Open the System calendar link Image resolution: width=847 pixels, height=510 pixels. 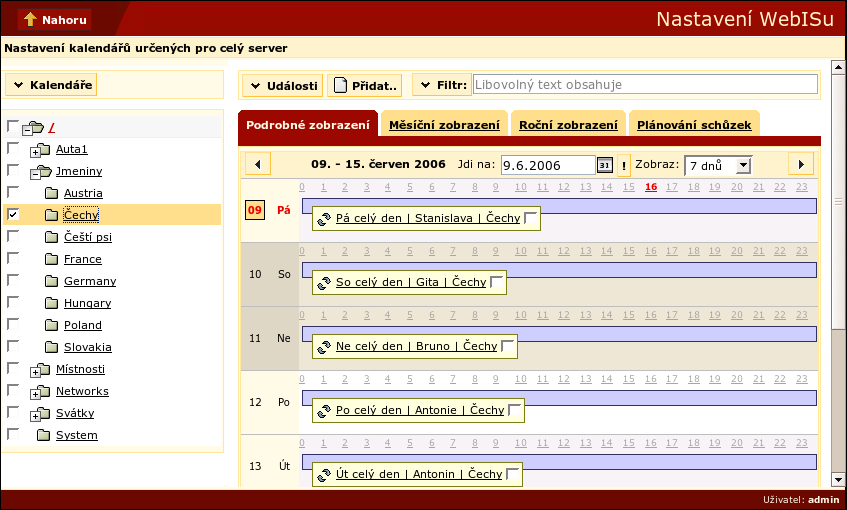(77, 435)
